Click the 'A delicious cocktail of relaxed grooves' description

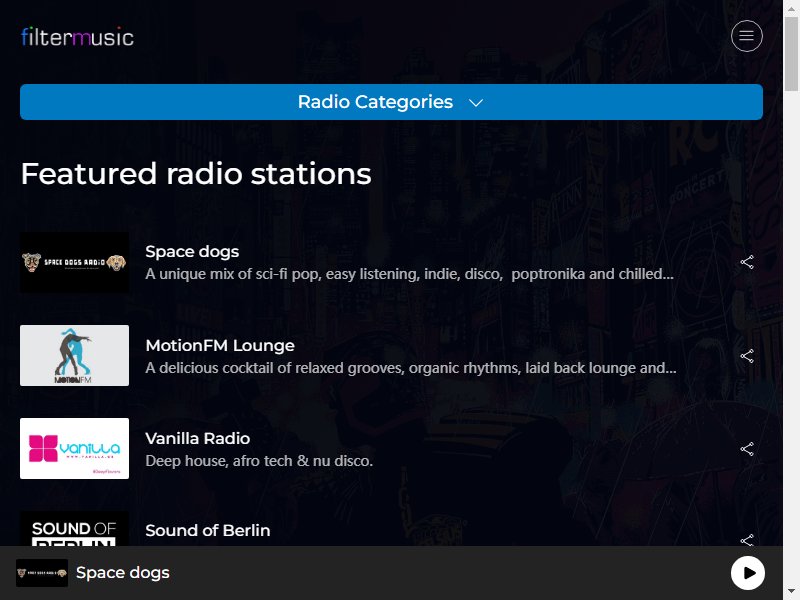(x=411, y=368)
